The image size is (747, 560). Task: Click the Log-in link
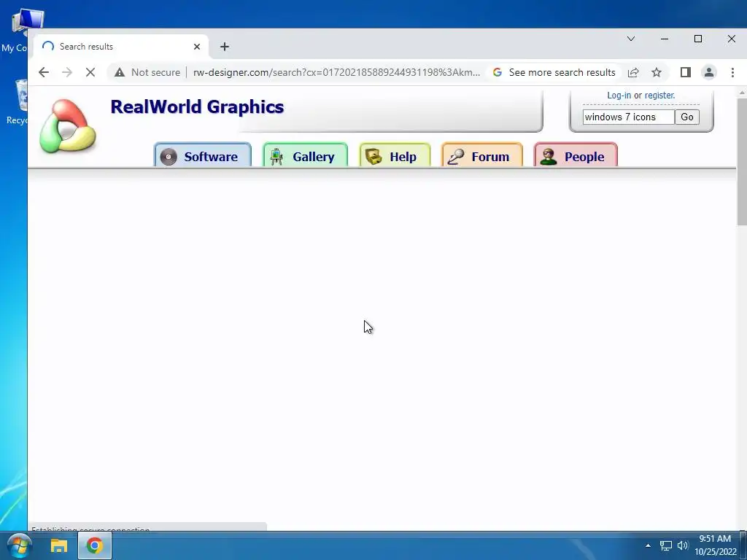(x=619, y=96)
